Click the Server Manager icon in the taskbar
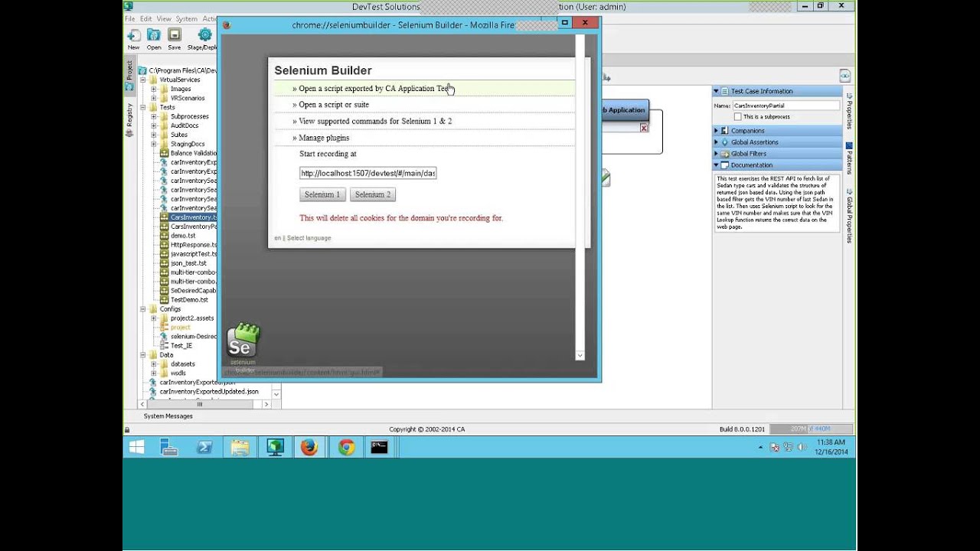 [169, 447]
